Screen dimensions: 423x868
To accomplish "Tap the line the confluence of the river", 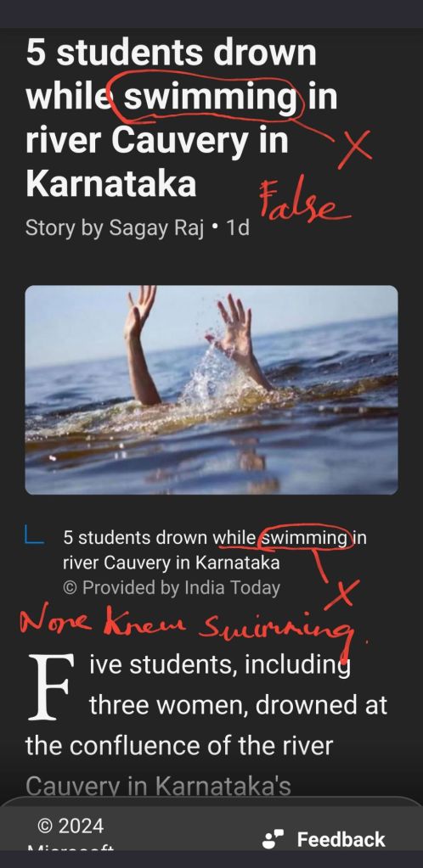I will pos(179,746).
